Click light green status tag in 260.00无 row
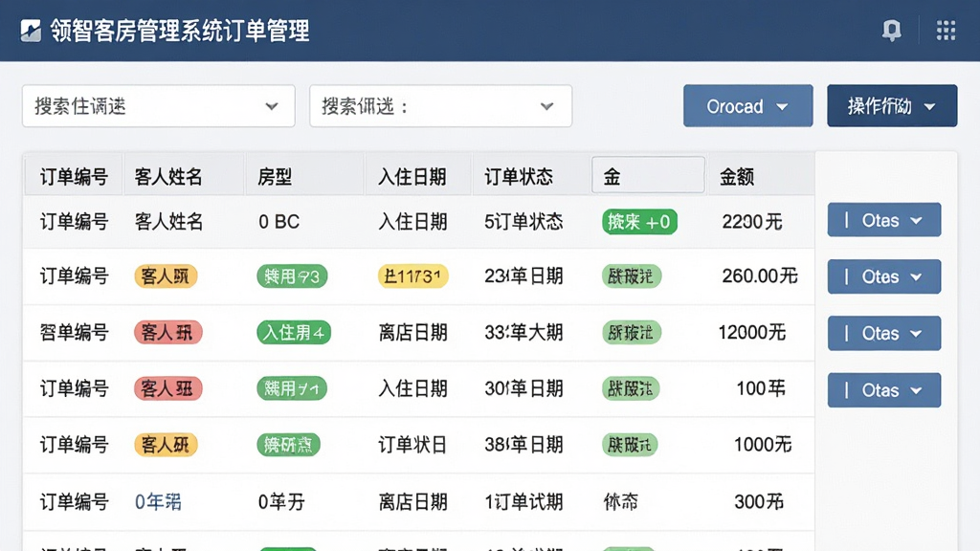 pos(632,276)
